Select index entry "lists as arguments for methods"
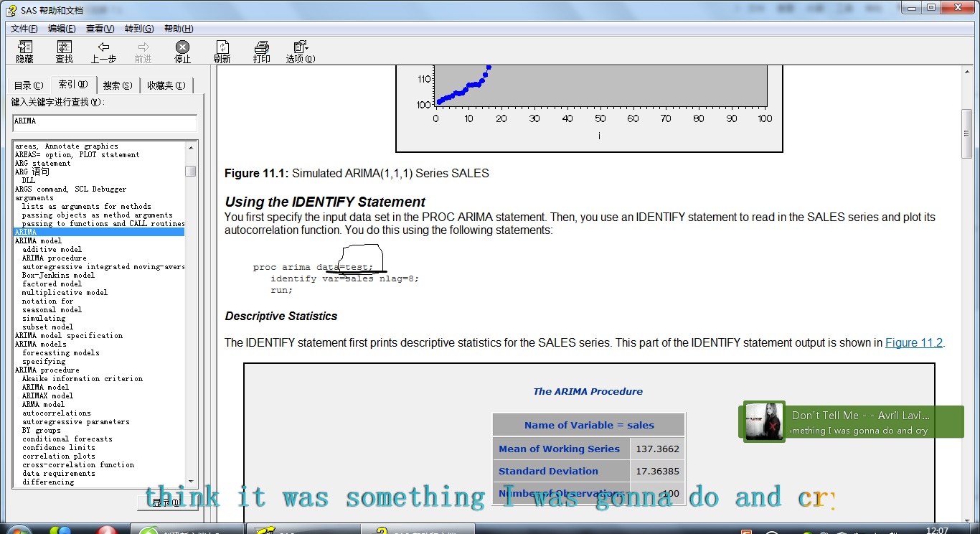 pos(87,207)
